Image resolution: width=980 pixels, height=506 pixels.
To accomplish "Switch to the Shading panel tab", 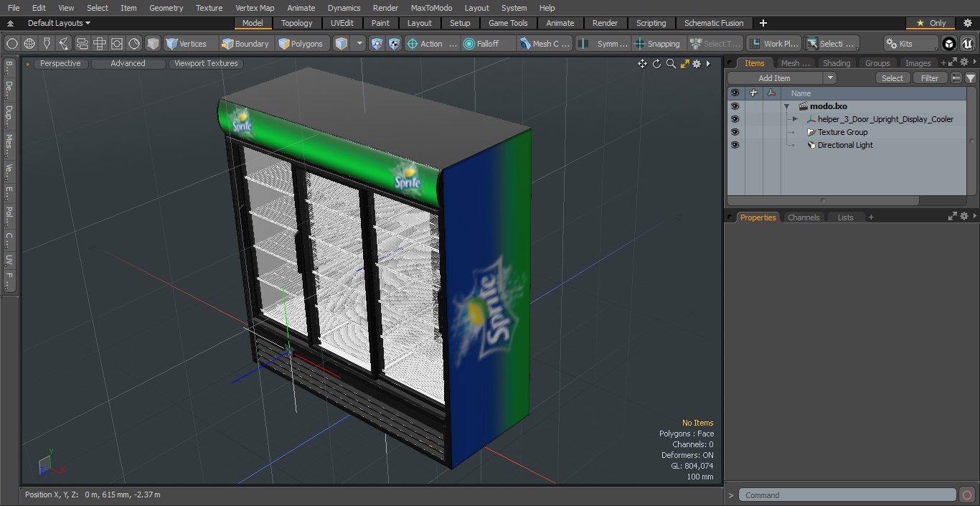I will (x=836, y=63).
